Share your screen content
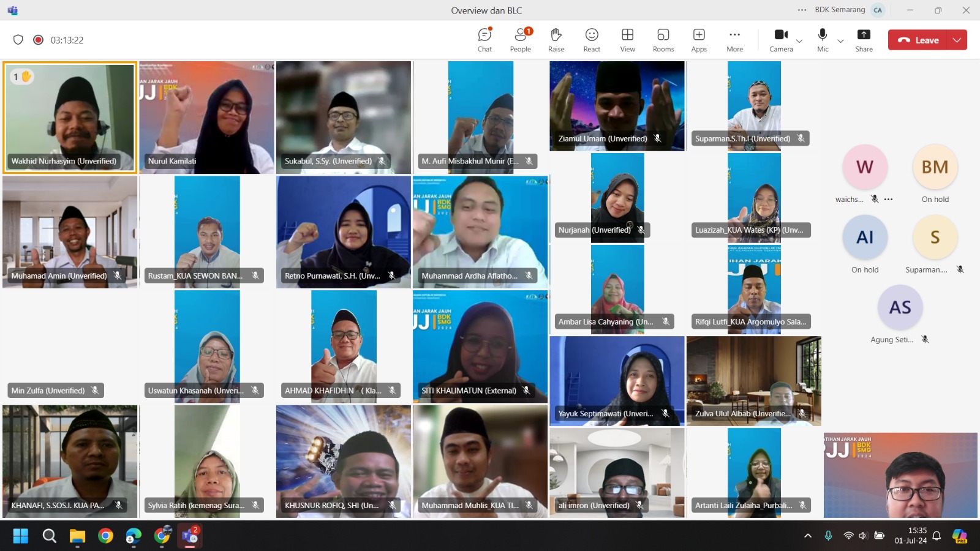Image resolution: width=980 pixels, height=551 pixels. click(x=864, y=40)
